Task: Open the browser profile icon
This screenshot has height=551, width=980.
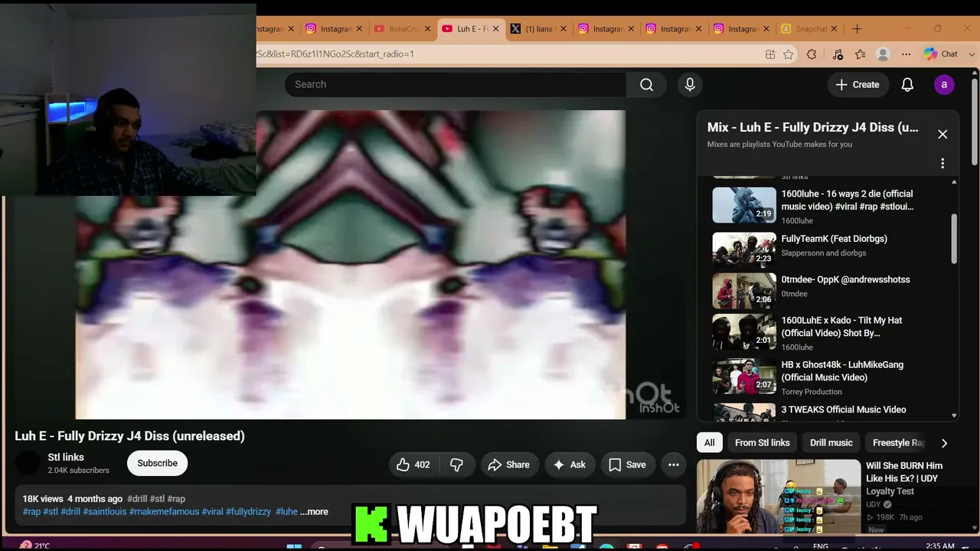Action: coord(883,54)
